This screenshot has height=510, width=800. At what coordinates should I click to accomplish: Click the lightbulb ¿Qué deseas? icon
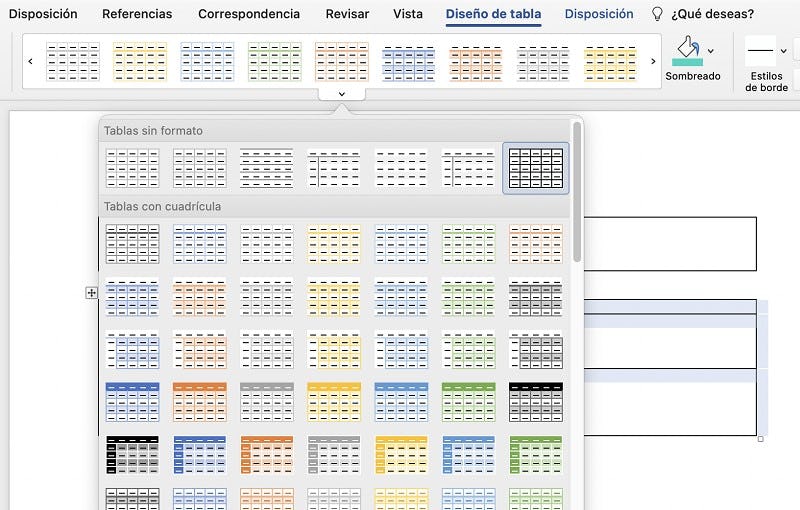[657, 14]
